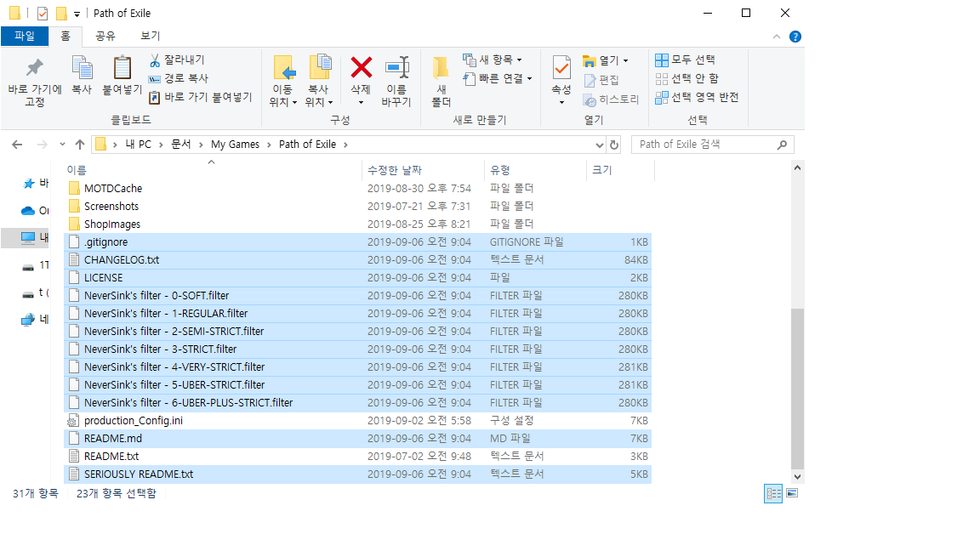The height and width of the screenshot is (551, 980).
Task: Create a New folder (새 폴더)
Action: click(x=442, y=82)
